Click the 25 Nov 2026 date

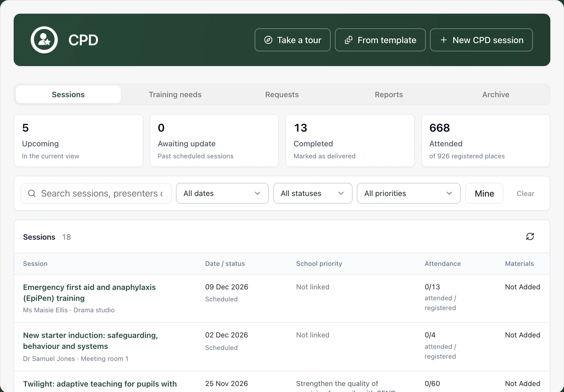(x=227, y=384)
